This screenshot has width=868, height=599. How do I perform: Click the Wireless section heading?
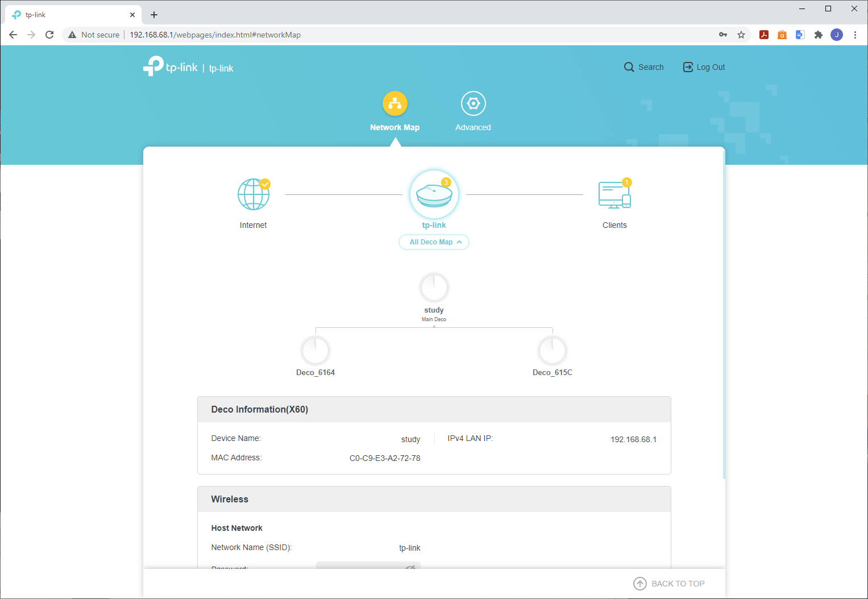click(230, 499)
